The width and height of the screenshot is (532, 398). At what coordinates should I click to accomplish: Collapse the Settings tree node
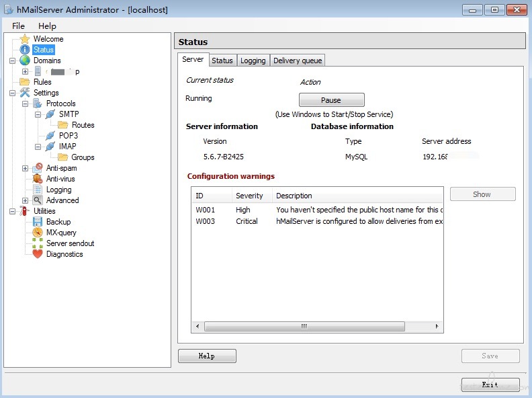click(13, 93)
